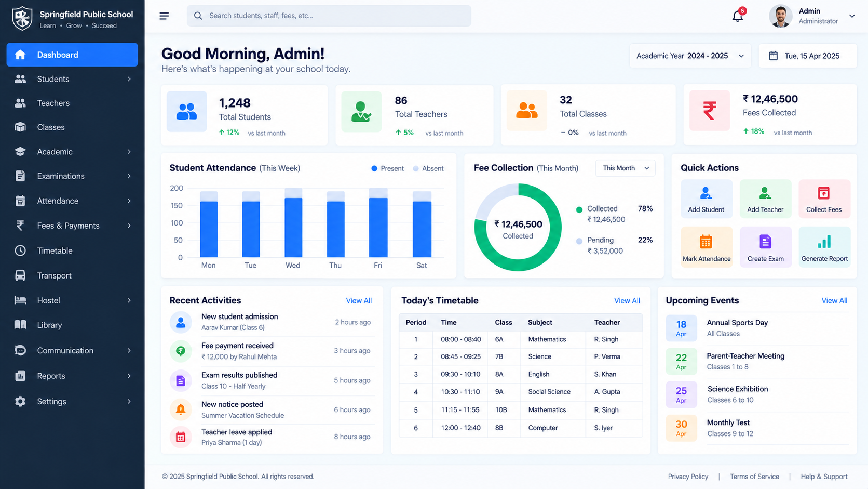Image resolution: width=868 pixels, height=489 pixels.
Task: Open the Academic Year 2024 - 2025 dropdown
Action: coord(690,56)
